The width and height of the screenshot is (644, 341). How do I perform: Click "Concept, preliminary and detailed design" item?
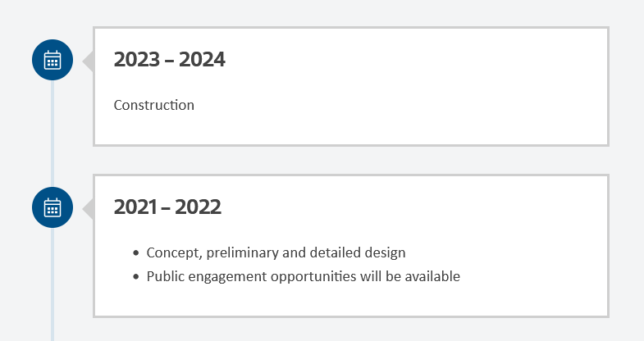click(276, 252)
